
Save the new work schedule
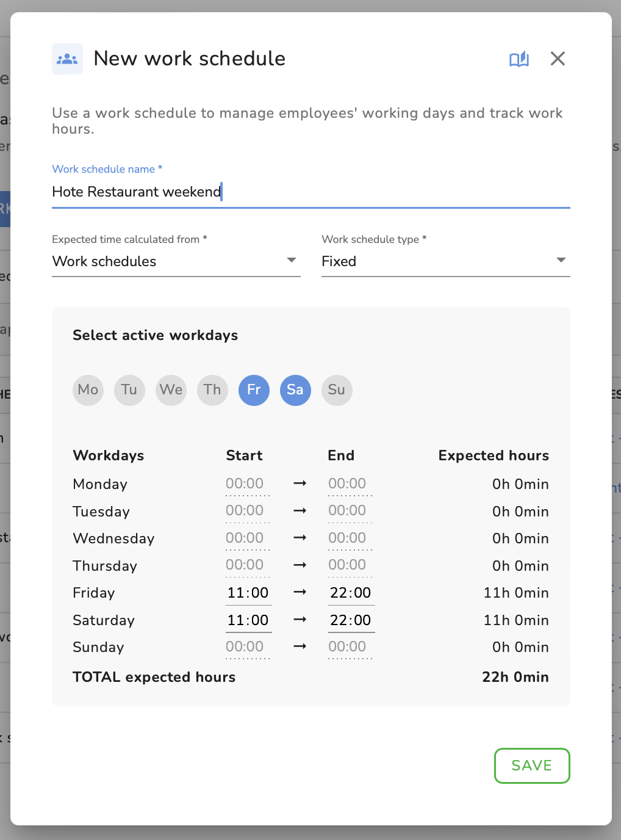click(532, 766)
